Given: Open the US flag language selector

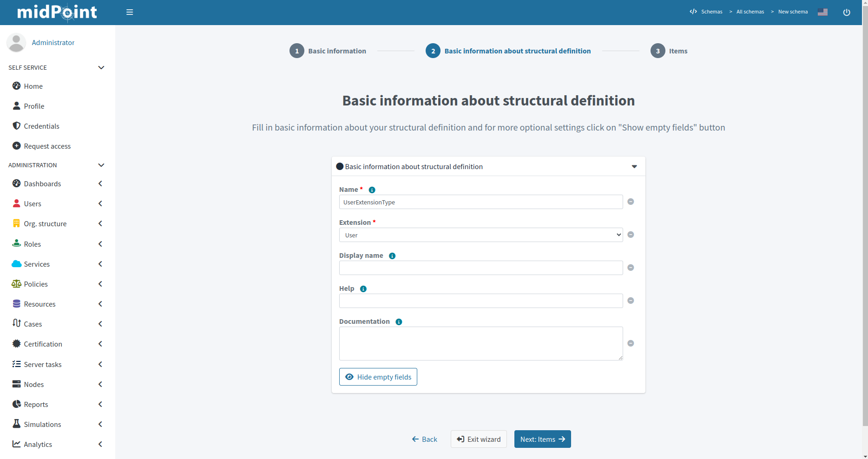Looking at the screenshot, I should 822,12.
